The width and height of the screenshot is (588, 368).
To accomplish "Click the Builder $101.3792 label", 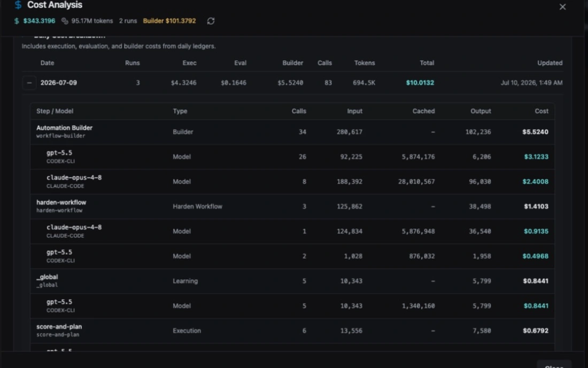I will point(169,21).
